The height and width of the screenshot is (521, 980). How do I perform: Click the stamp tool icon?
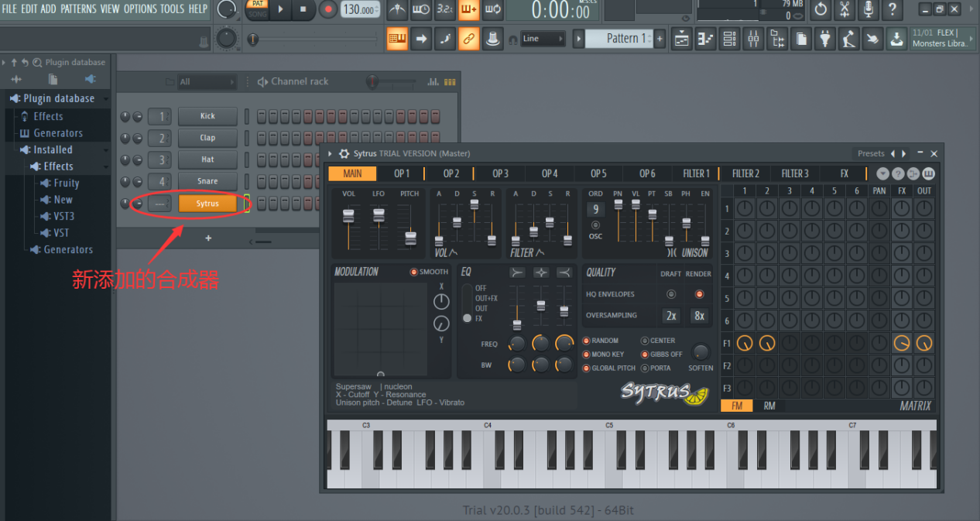(x=492, y=38)
